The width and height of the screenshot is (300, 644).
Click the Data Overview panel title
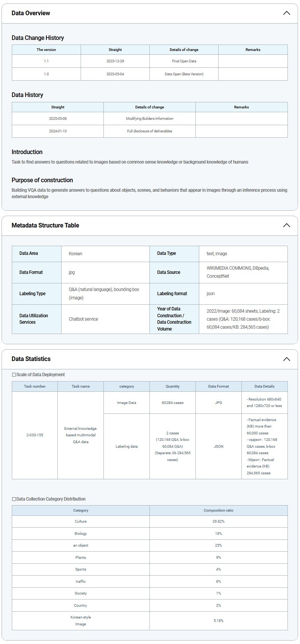(31, 13)
